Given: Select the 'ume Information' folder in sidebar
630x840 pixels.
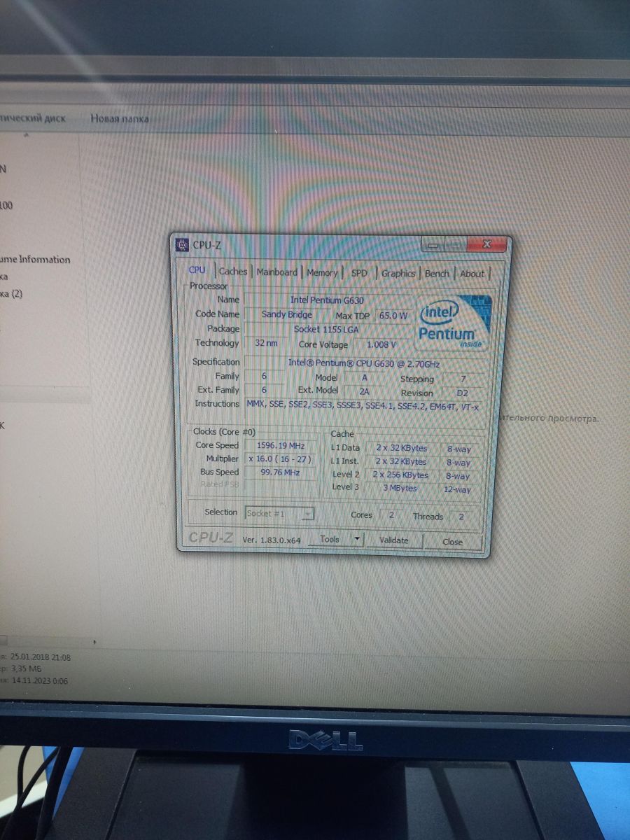Looking at the screenshot, I should (x=35, y=260).
